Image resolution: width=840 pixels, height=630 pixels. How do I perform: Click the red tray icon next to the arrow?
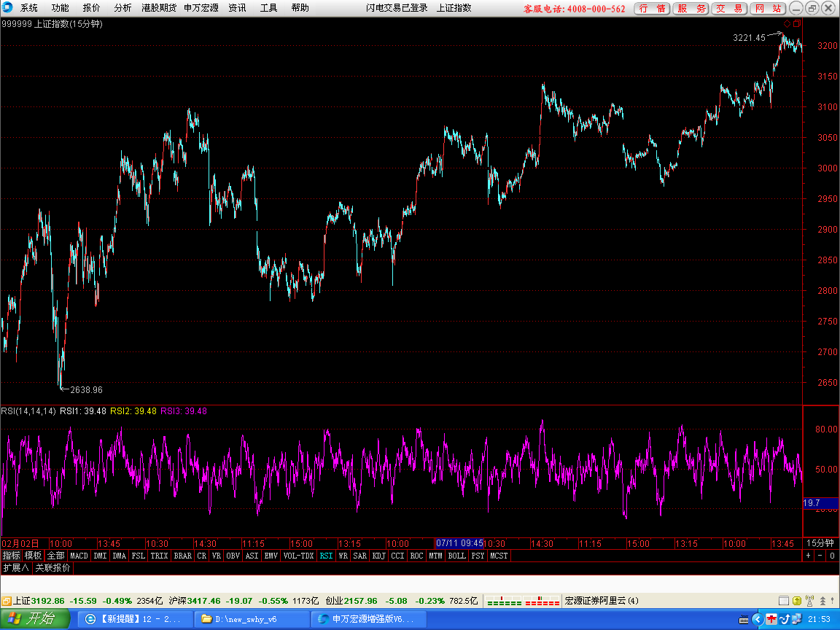[x=771, y=619]
